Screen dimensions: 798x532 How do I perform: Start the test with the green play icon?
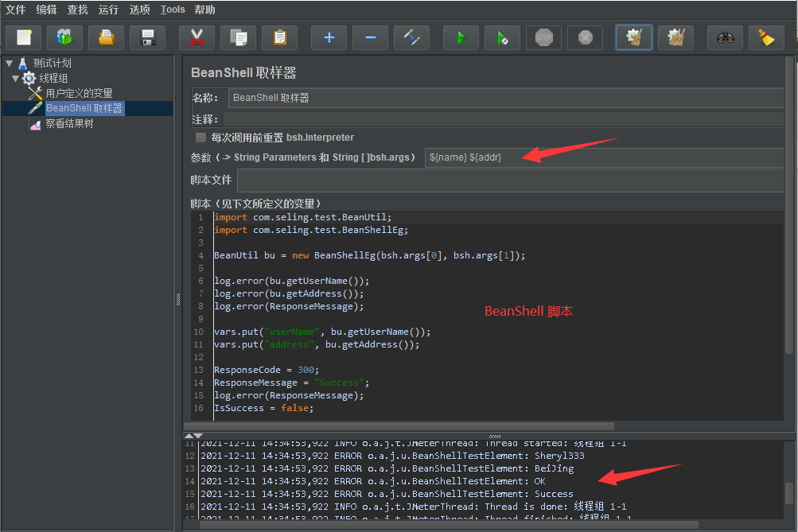[x=461, y=37]
